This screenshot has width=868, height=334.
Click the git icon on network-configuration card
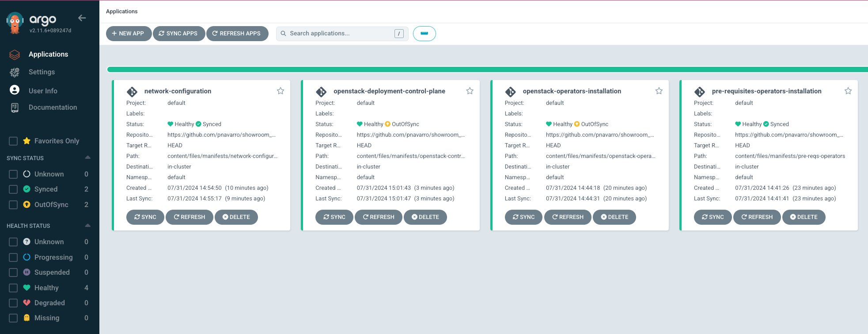(x=132, y=92)
